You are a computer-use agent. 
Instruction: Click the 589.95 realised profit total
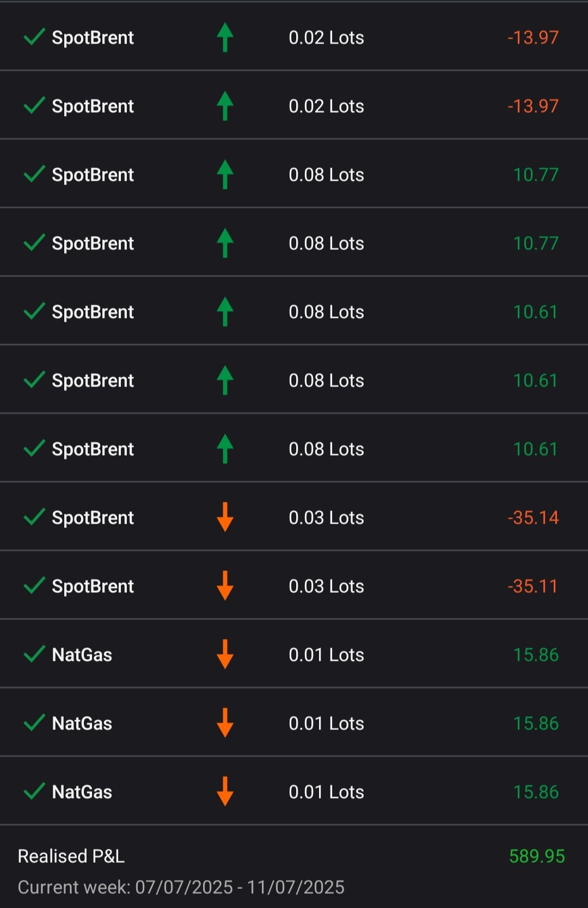pyautogui.click(x=537, y=856)
